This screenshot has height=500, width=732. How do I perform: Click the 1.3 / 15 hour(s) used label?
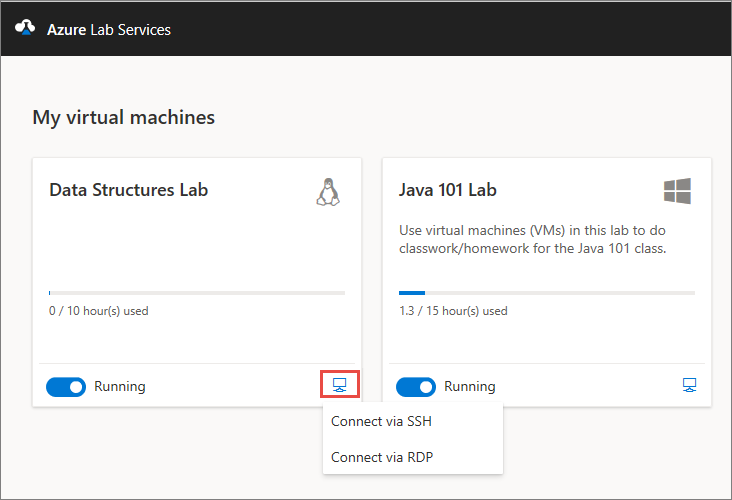click(452, 311)
